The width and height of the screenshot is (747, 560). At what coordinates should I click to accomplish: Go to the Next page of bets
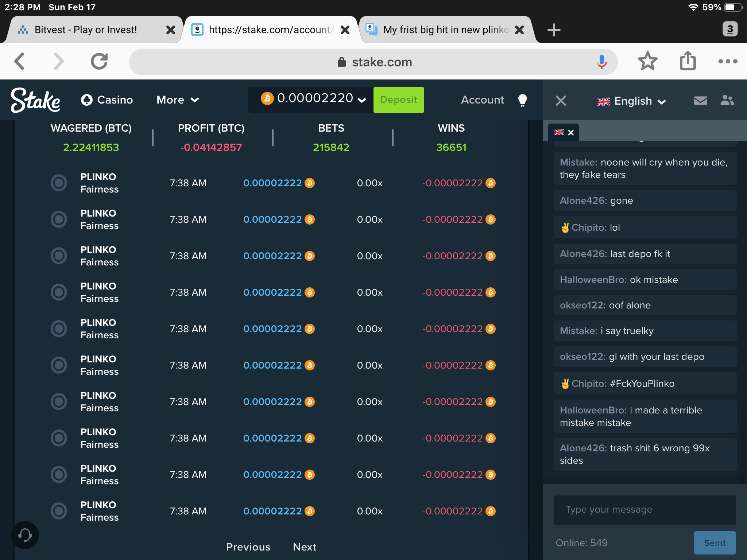[x=304, y=547]
